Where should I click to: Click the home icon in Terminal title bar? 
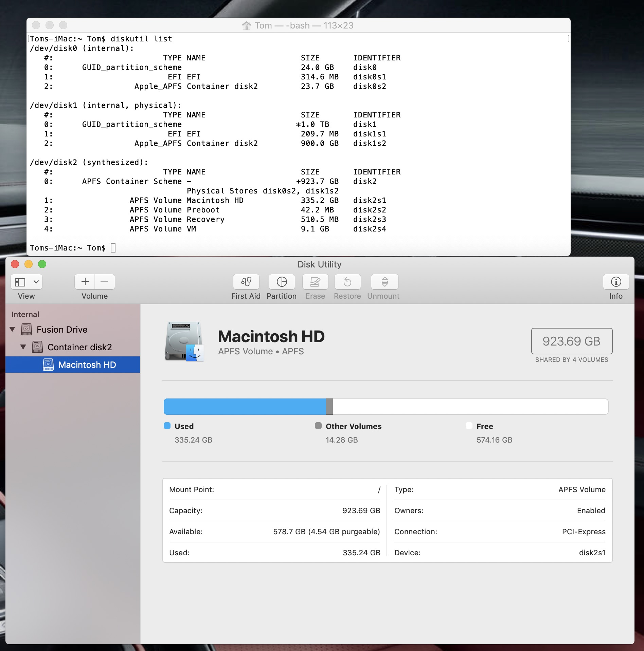pos(247,25)
